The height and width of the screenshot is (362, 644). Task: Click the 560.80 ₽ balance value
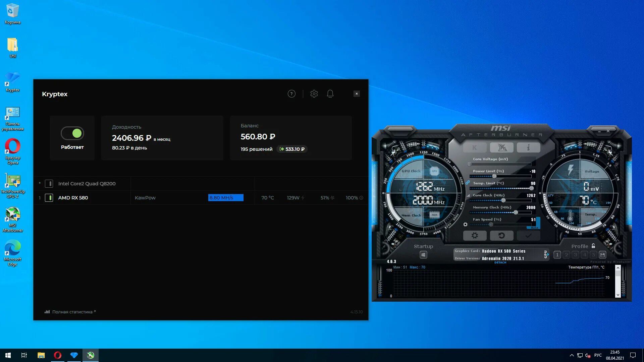[258, 136]
